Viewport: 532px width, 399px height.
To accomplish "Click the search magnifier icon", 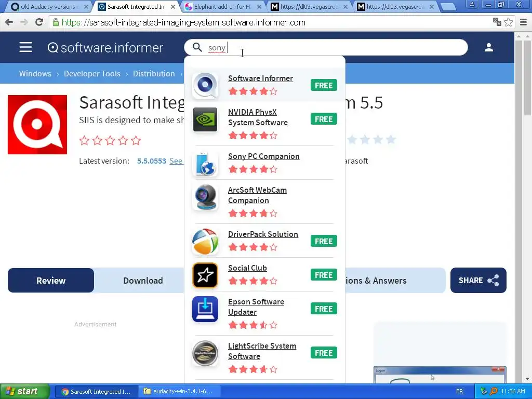I will tap(197, 47).
